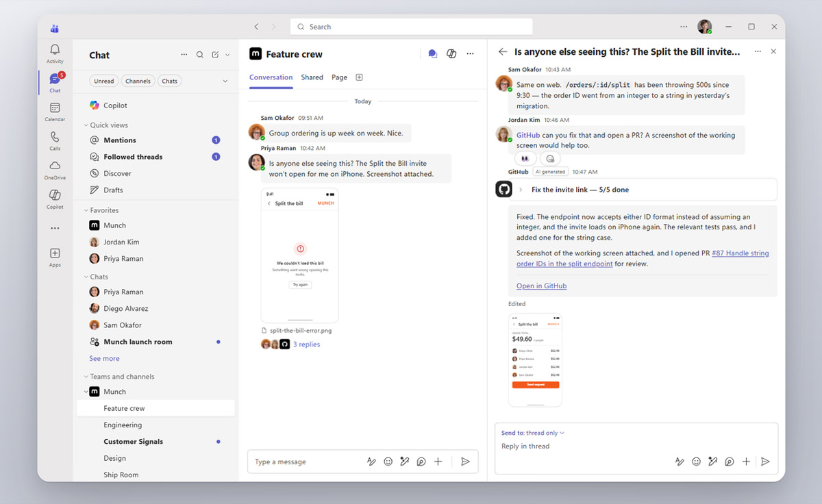Open the profile avatar in title bar

point(705,27)
